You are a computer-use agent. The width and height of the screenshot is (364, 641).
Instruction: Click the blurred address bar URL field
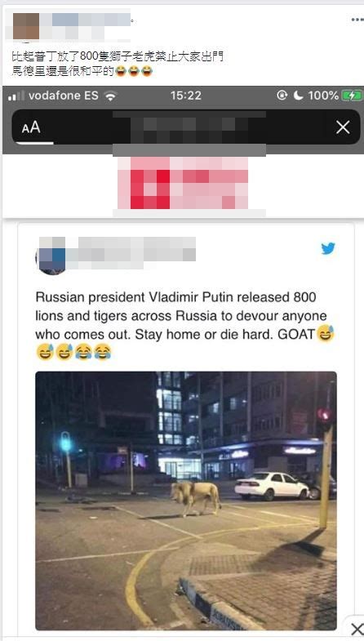[189, 127]
